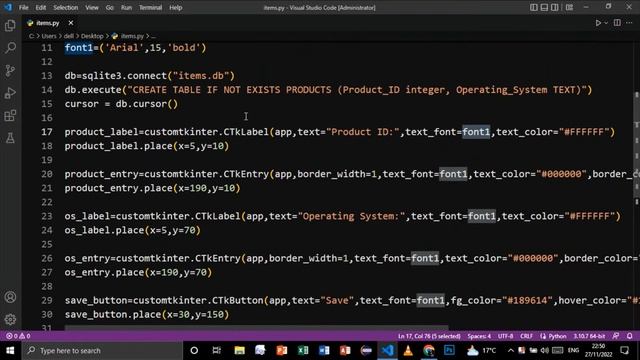Open the Extensions view

10,116
